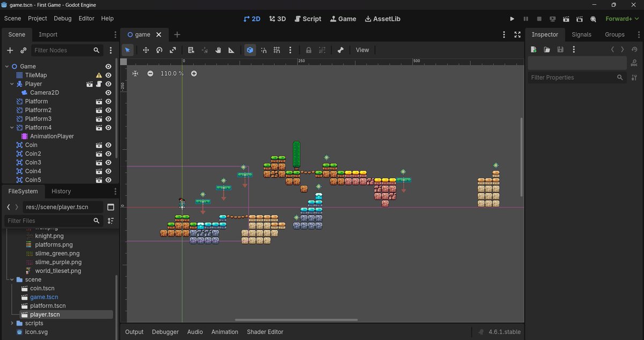Choose the Move Mode tool
The width and height of the screenshot is (644, 340).
tap(145, 50)
